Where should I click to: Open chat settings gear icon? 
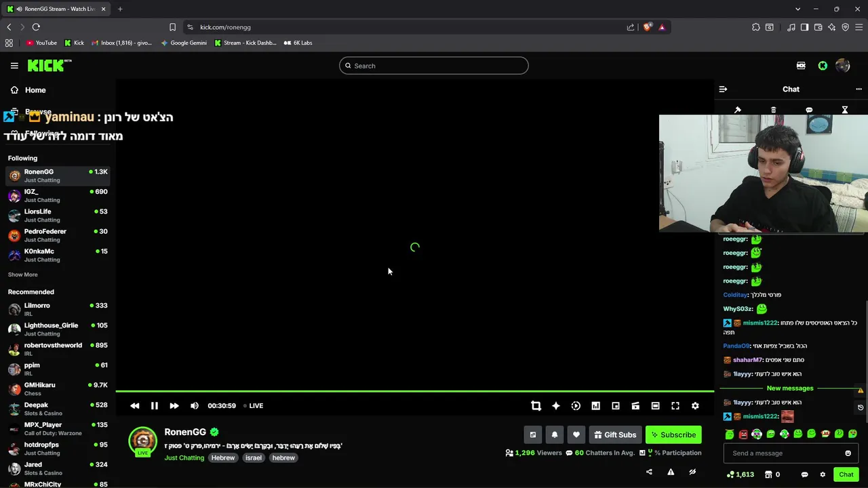click(823, 474)
